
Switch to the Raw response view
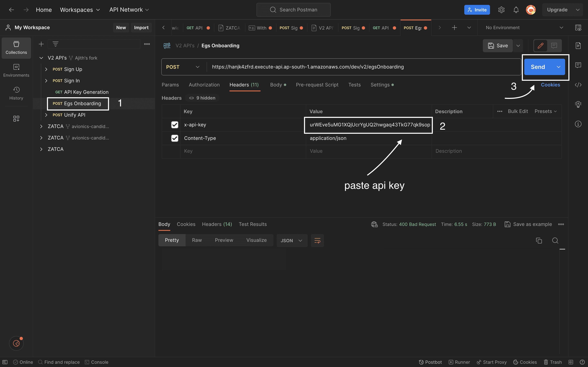point(197,240)
